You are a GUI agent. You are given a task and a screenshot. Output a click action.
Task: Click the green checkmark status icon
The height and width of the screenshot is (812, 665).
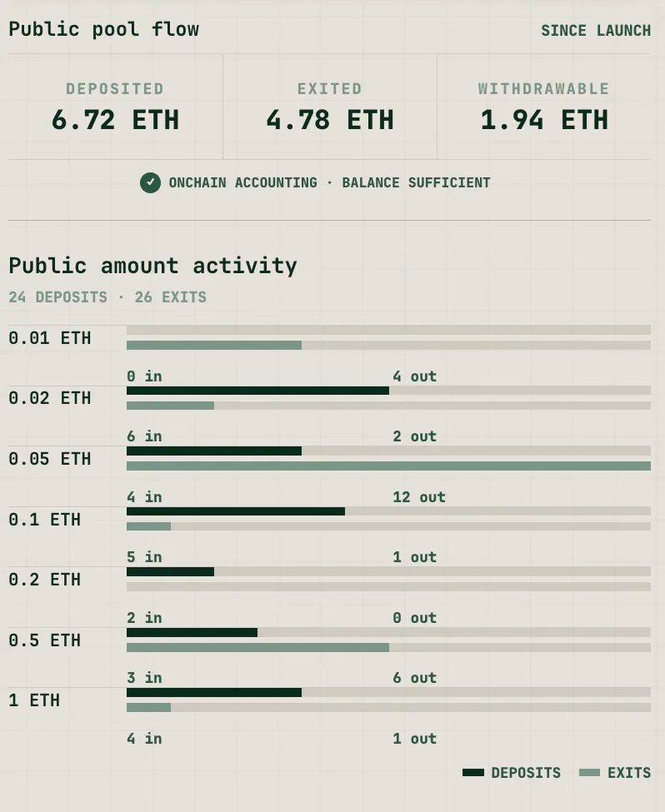point(150,182)
